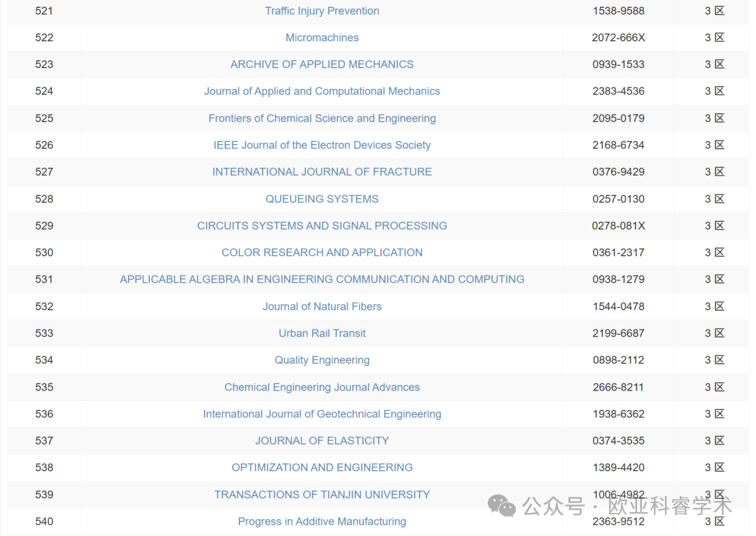756x536 pixels.
Task: Click row number 532
Action: pos(44,306)
